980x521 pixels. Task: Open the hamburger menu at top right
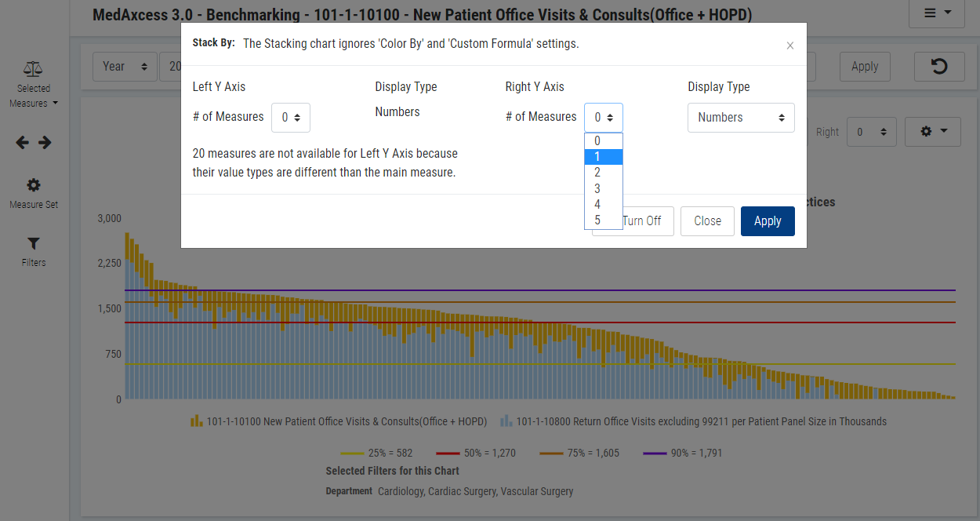point(936,13)
